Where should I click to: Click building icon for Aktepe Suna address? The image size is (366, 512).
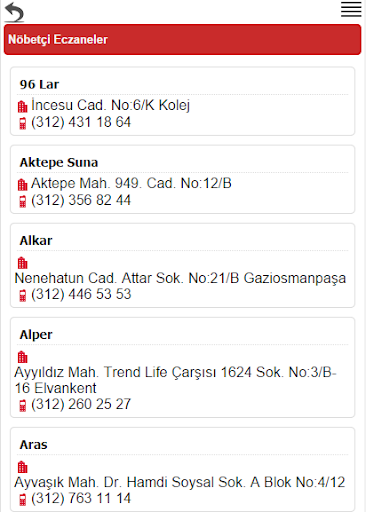pos(22,184)
